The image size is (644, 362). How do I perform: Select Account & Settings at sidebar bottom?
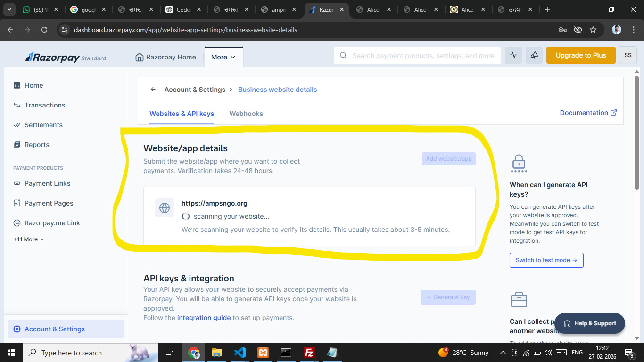coord(66,329)
